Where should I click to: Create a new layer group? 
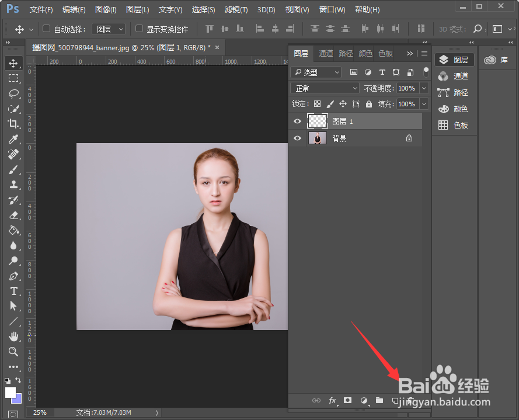tap(379, 401)
